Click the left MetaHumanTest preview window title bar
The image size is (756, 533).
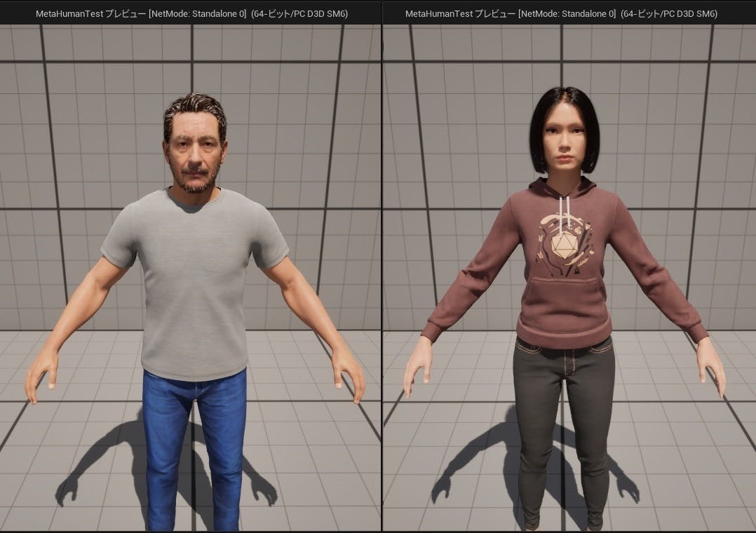pos(191,13)
